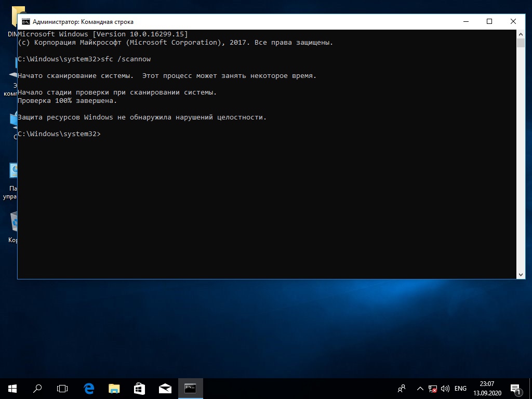The image size is (532, 399).
Task: Launch Microsoft Edge from the taskbar
Action: pyautogui.click(x=89, y=388)
